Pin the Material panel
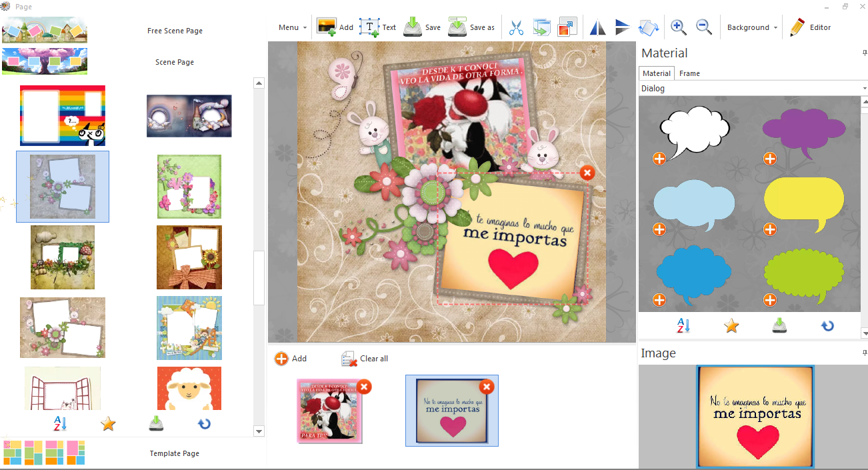The width and height of the screenshot is (868, 470). pyautogui.click(x=865, y=53)
